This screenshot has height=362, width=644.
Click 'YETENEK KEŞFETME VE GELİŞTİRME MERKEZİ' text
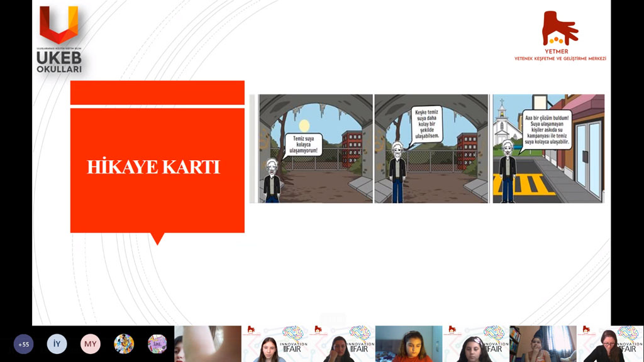(560, 58)
